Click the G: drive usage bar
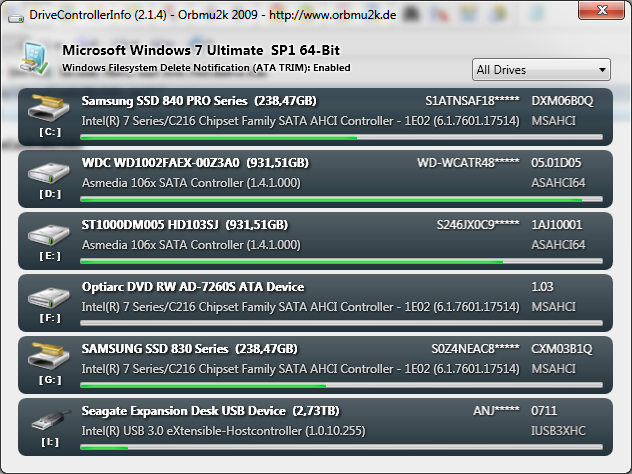 tap(341, 385)
